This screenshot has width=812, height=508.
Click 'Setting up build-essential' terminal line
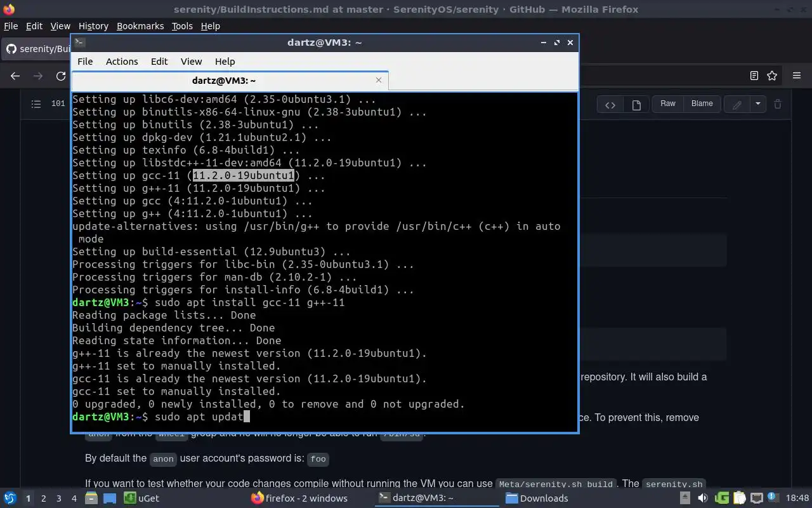pos(211,251)
